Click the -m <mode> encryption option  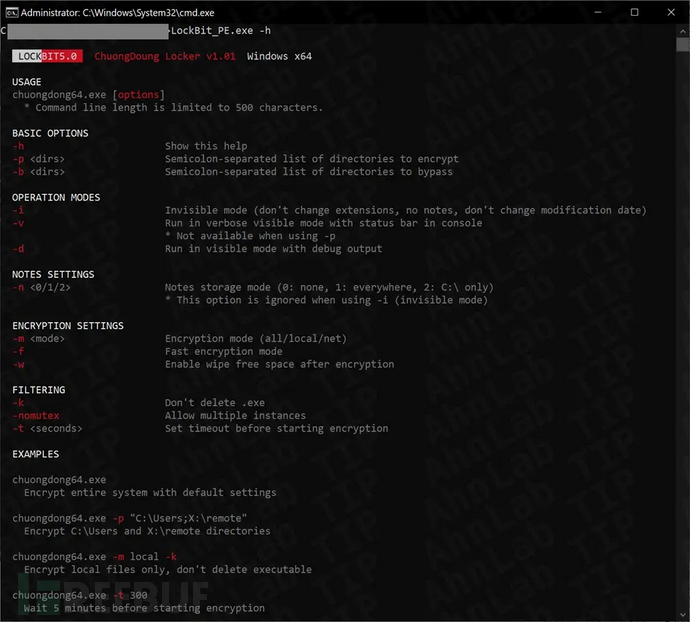[41, 339]
